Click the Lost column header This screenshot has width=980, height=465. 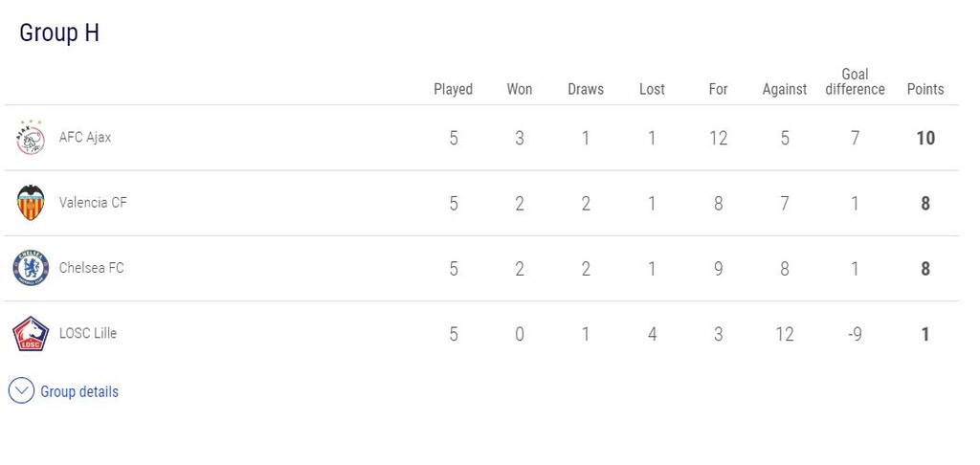coord(652,89)
